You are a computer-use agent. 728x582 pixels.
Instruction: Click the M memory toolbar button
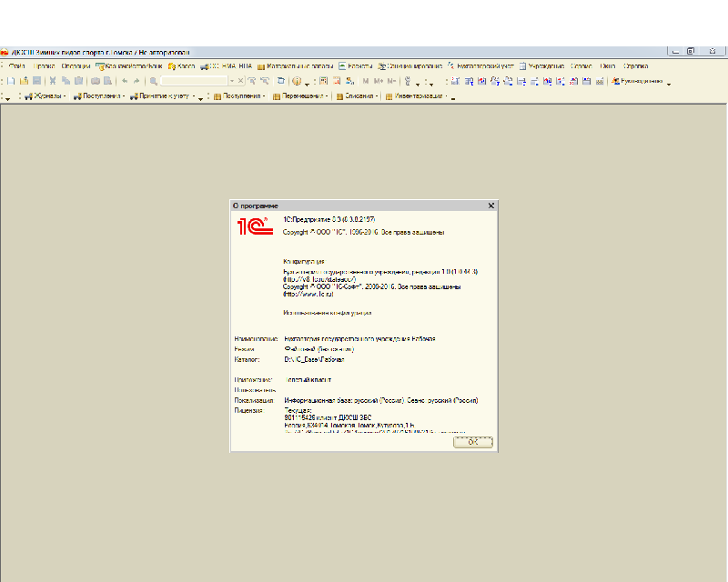pyautogui.click(x=366, y=81)
